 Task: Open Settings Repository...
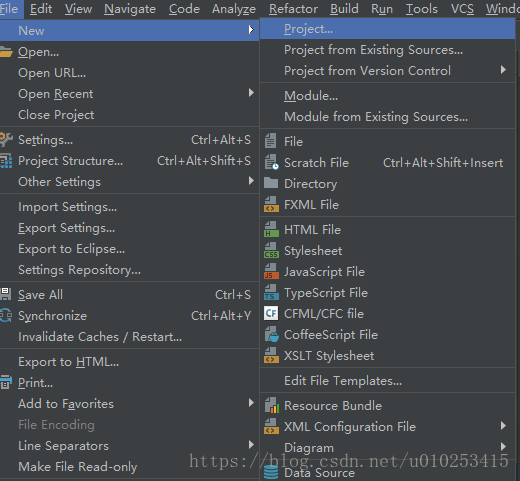tap(129, 270)
